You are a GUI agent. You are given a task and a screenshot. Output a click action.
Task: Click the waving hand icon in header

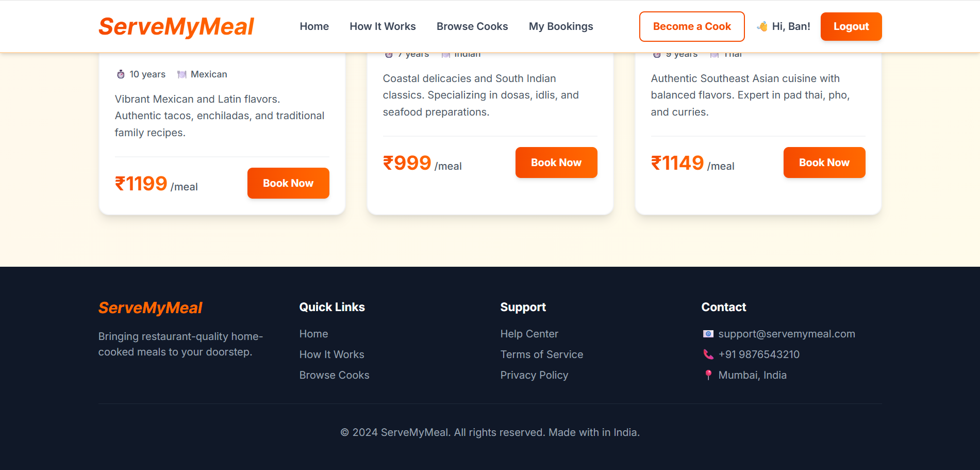pyautogui.click(x=762, y=26)
